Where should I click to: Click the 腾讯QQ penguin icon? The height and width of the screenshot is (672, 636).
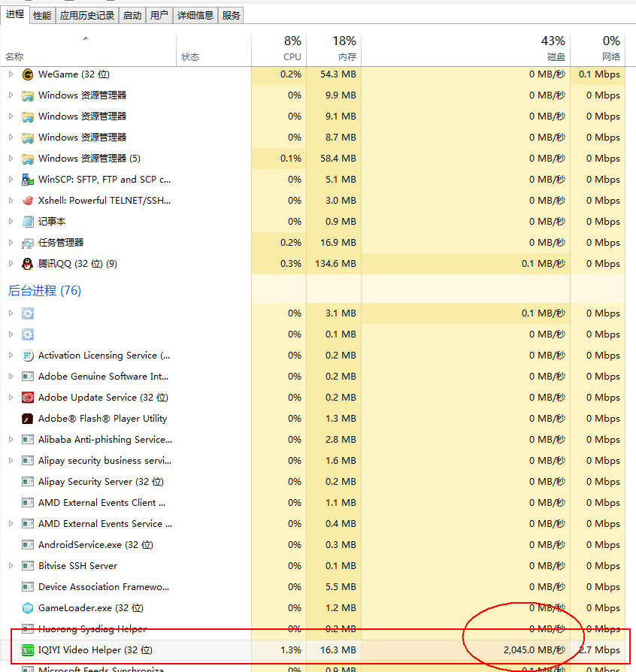[28, 264]
